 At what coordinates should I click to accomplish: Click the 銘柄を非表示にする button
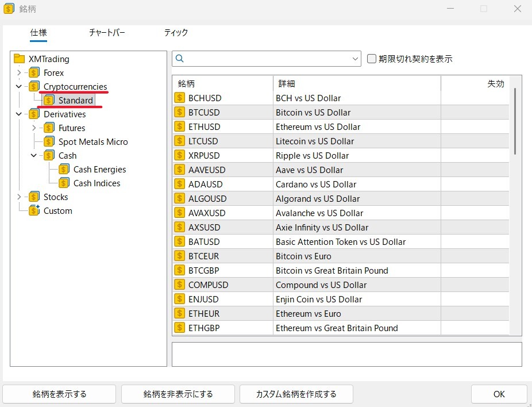point(178,394)
